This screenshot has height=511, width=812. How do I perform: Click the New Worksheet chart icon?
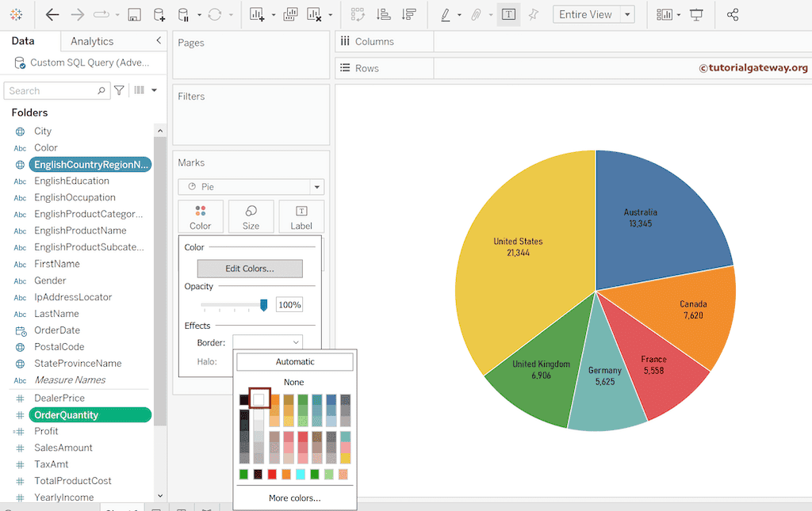[x=256, y=15]
